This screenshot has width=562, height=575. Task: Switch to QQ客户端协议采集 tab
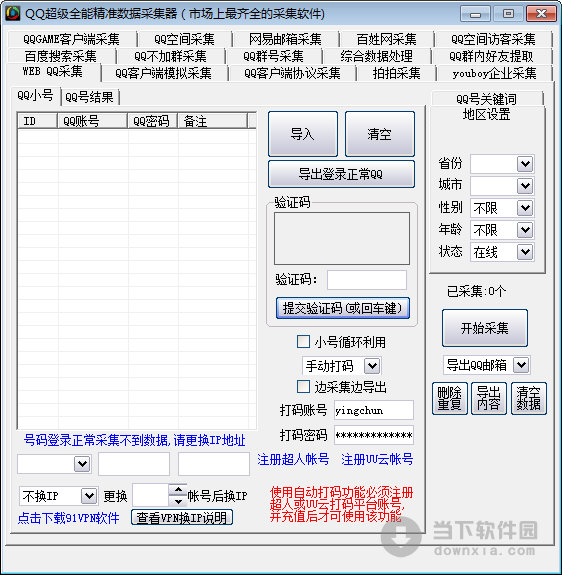coord(292,73)
